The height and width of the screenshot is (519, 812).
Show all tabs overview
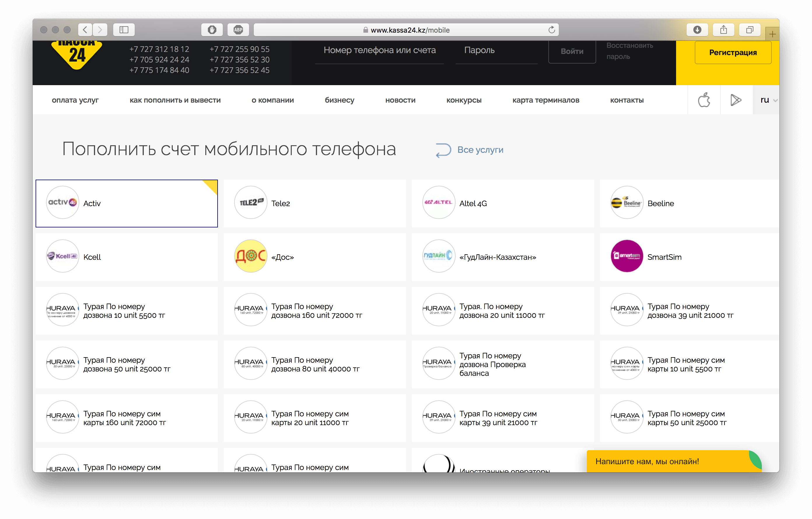749,30
